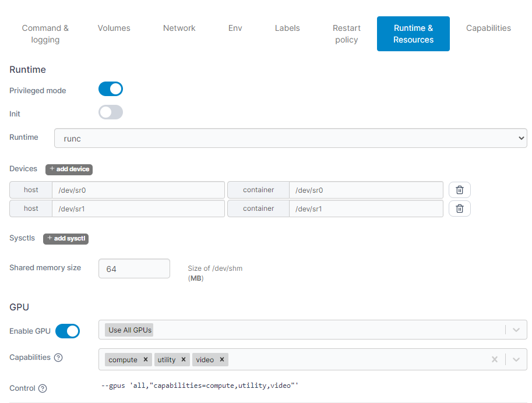Remove the video capability chip
This screenshot has width=532, height=403.
[x=221, y=359]
